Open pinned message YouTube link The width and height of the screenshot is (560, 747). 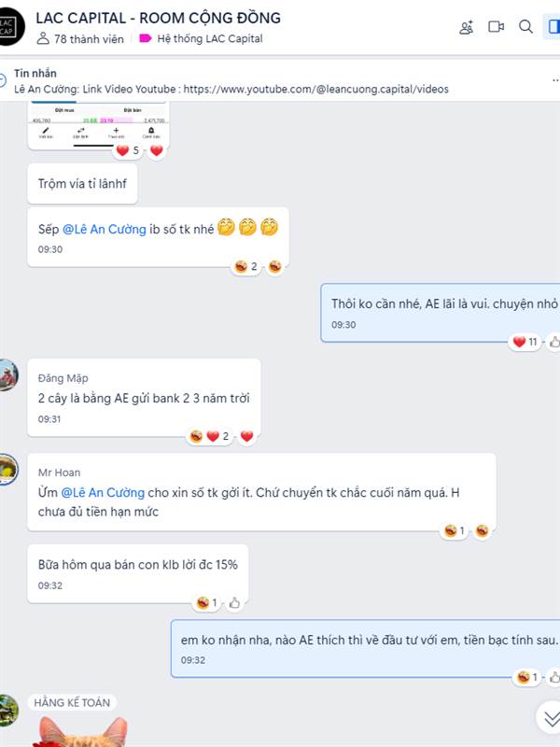coord(315,89)
